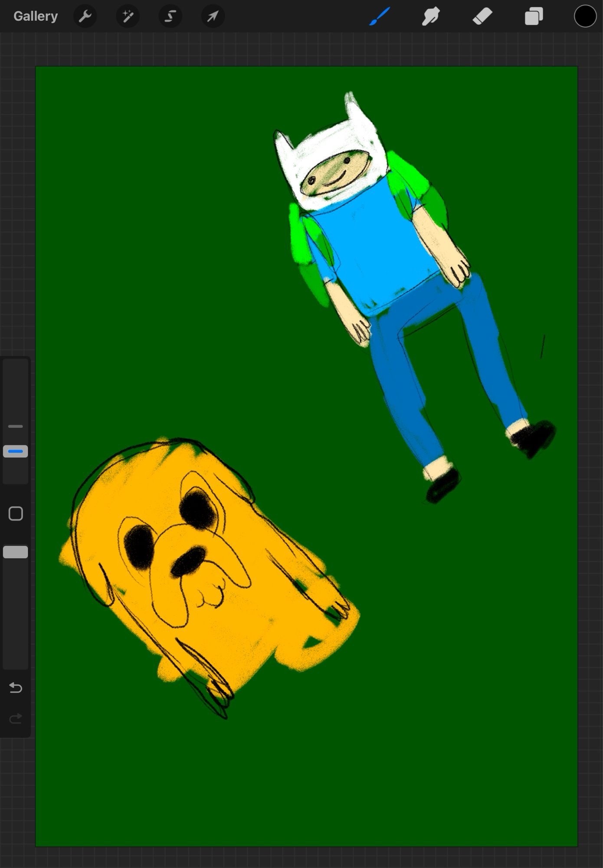The image size is (603, 868).
Task: Click the blue brush size slider handle
Action: coord(16,451)
